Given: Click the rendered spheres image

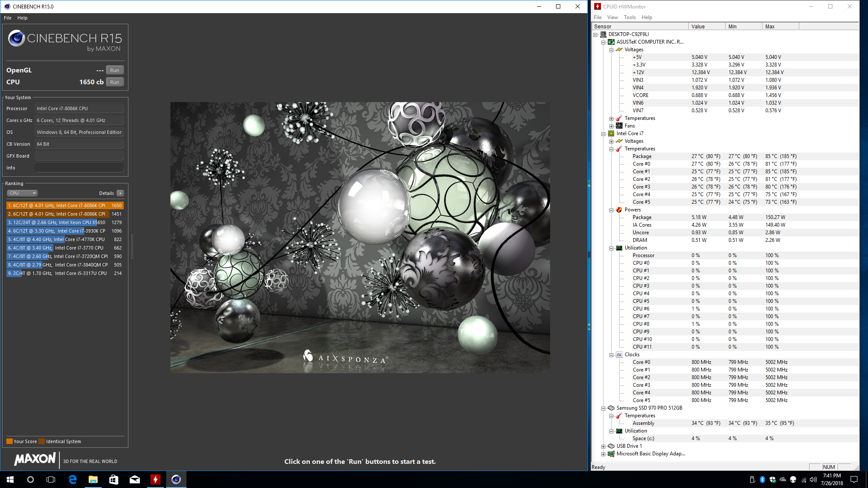Looking at the screenshot, I should point(360,238).
